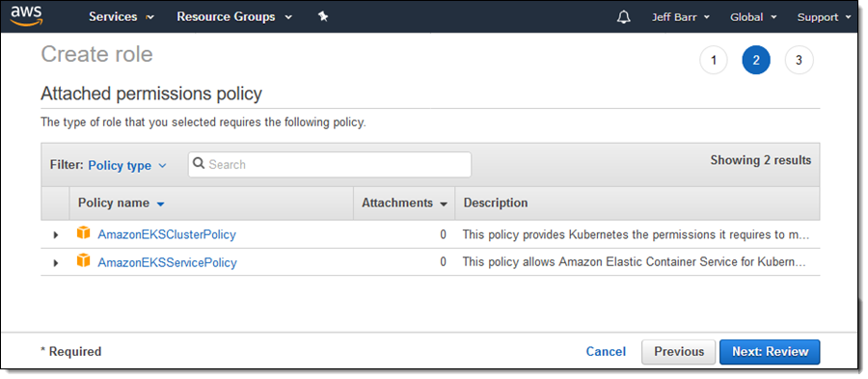Go to step 3 circle
The image size is (868, 379).
pos(799,61)
